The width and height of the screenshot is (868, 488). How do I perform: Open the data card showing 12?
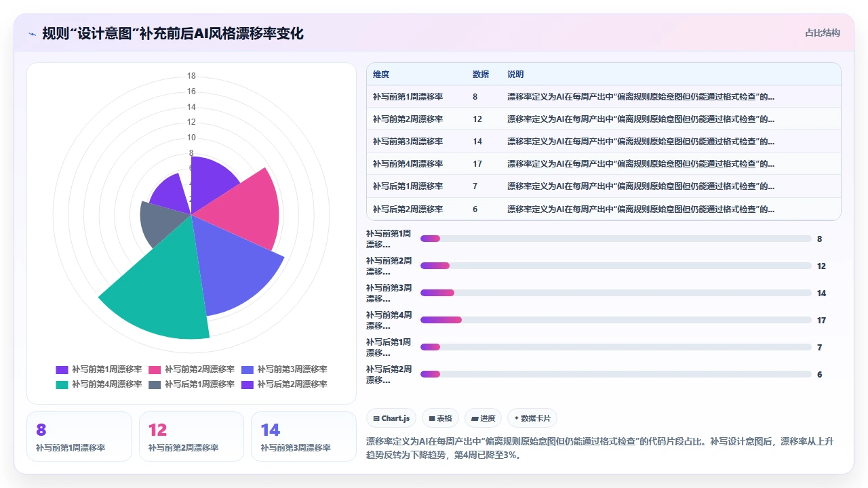(191, 436)
